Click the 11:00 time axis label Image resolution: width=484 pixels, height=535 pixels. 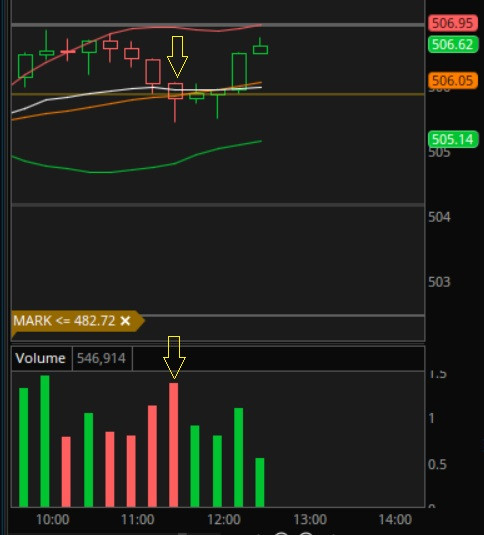tap(138, 519)
